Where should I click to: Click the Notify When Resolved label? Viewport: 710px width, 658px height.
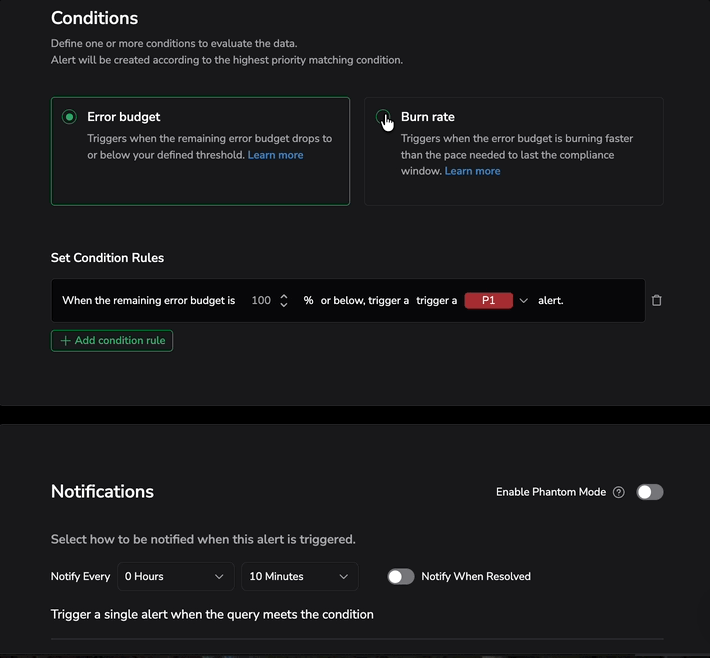coord(476,576)
